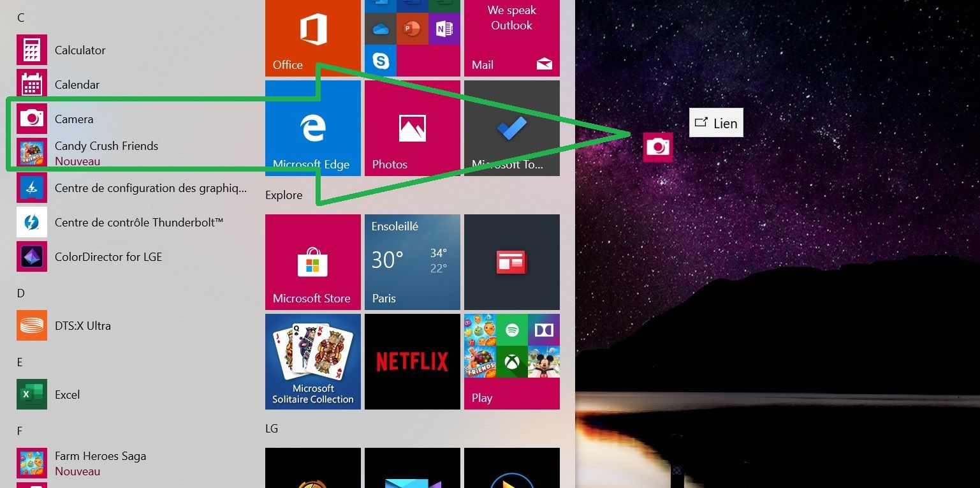Click the Microsoft Edge tile
The width and height of the screenshot is (980, 488).
[x=312, y=128]
